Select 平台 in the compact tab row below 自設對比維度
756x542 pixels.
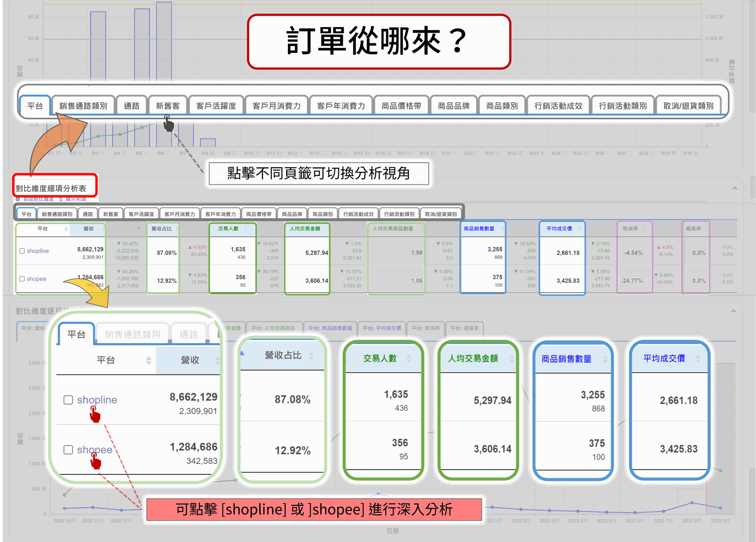coord(26,214)
